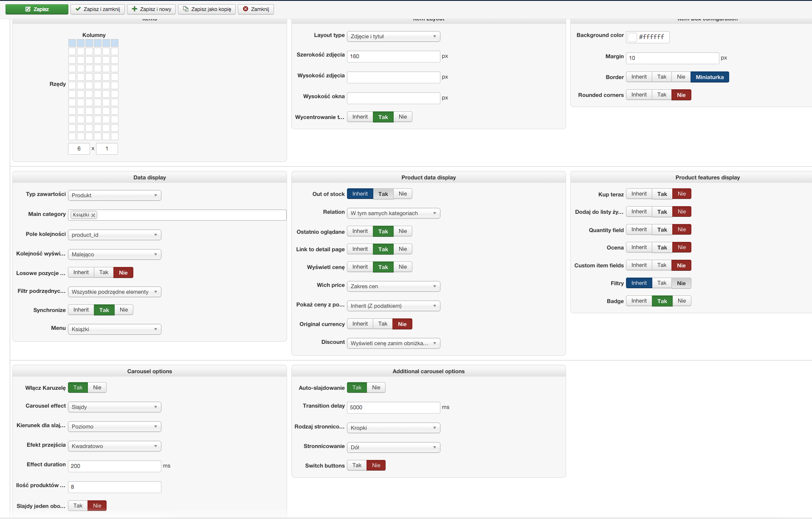The width and height of the screenshot is (812, 519).
Task: Open the Carousel effect dropdown
Action: (115, 407)
